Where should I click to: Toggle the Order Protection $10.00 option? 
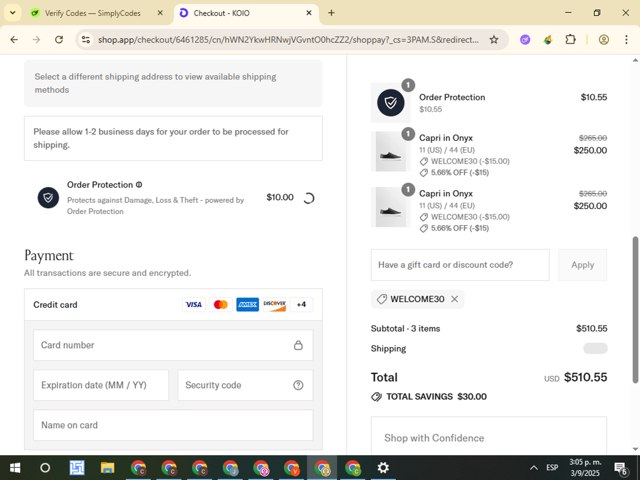(309, 198)
